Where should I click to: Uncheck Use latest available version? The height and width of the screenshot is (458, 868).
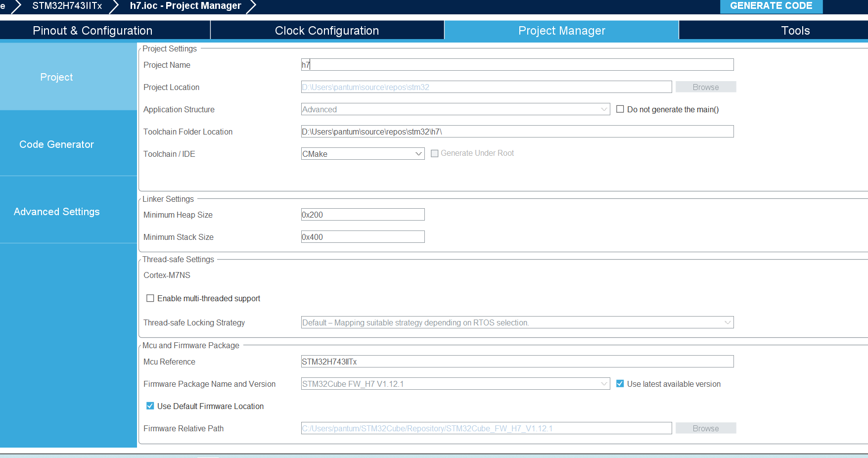(620, 384)
